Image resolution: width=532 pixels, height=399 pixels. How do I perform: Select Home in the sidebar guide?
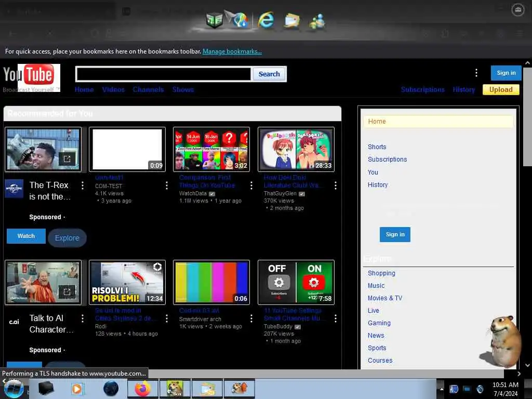click(x=438, y=122)
